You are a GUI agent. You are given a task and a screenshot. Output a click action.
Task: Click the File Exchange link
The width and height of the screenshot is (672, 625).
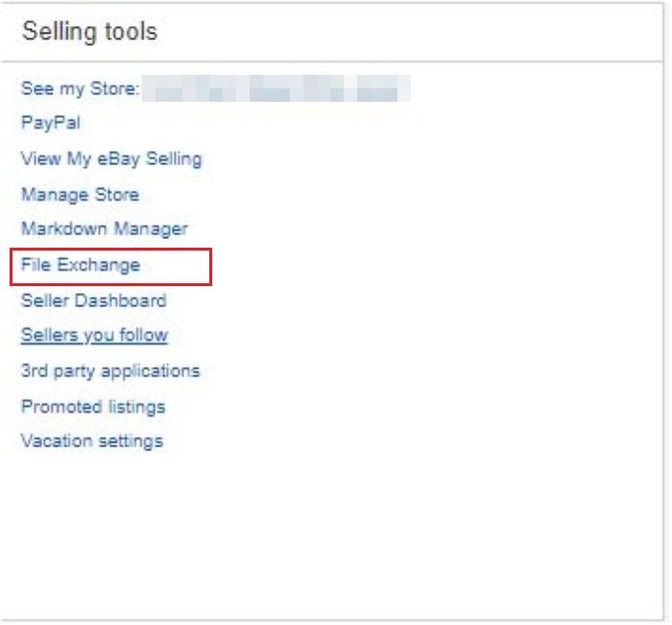coord(81,265)
